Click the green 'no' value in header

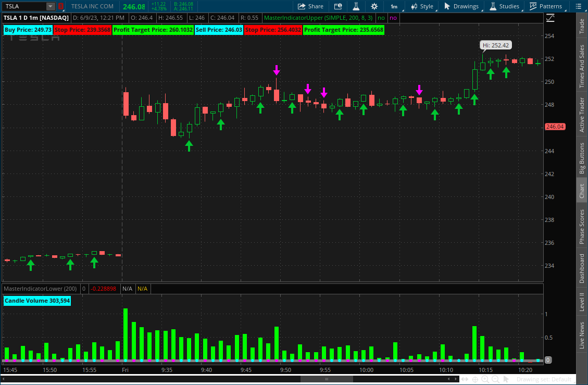[x=381, y=18]
